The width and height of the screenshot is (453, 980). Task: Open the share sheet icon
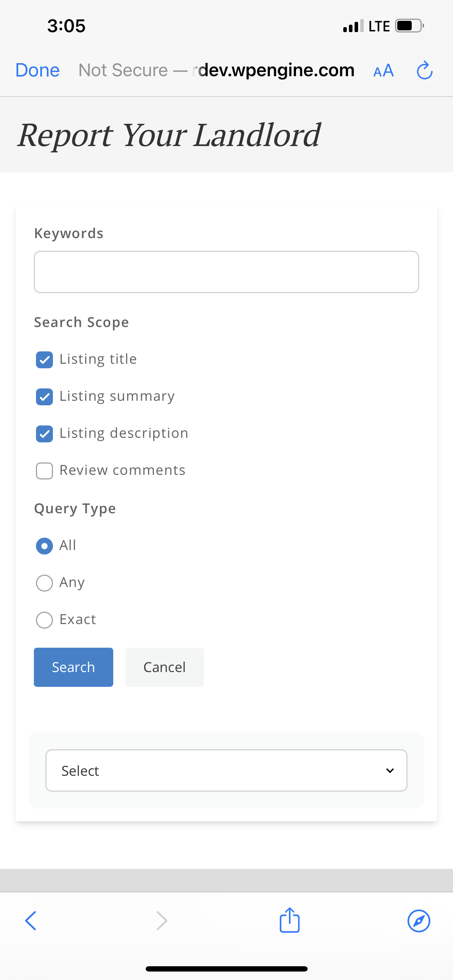290,920
